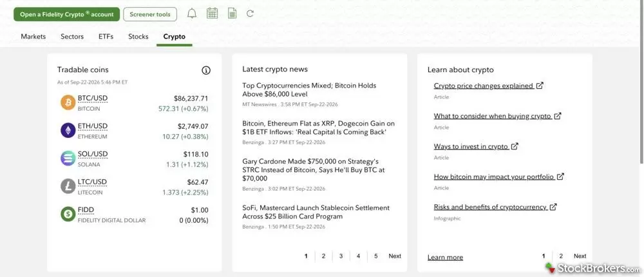Click the 1.373 (+2.25%) change value
The width and height of the screenshot is (644, 277).
click(x=185, y=193)
